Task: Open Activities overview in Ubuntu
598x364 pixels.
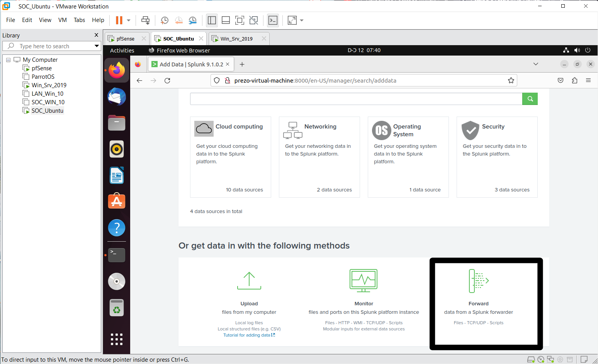Action: 122,50
